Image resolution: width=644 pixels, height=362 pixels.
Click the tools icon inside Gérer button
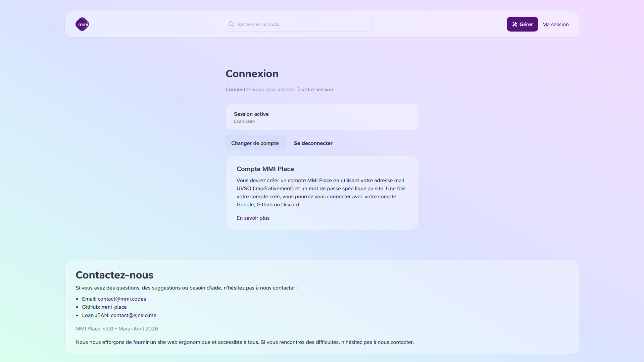[514, 24]
